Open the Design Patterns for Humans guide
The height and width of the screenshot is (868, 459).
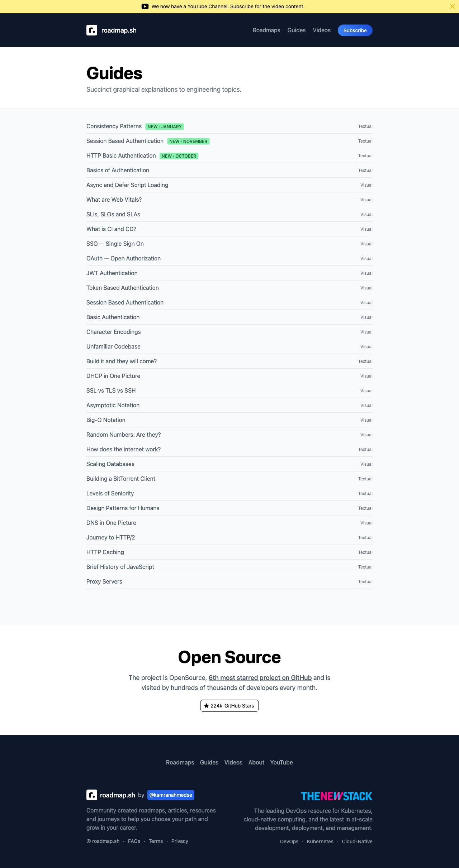click(x=123, y=508)
